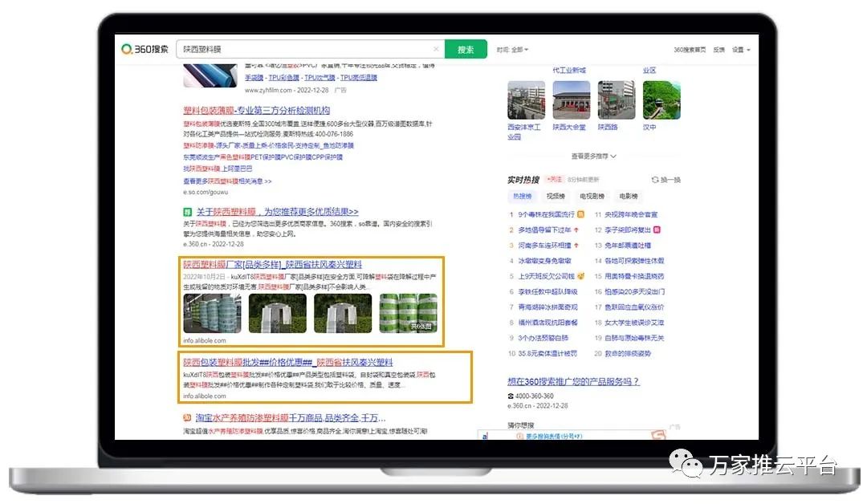
Task: Click the 淘宝 orange icon in the last result
Action: 188,418
